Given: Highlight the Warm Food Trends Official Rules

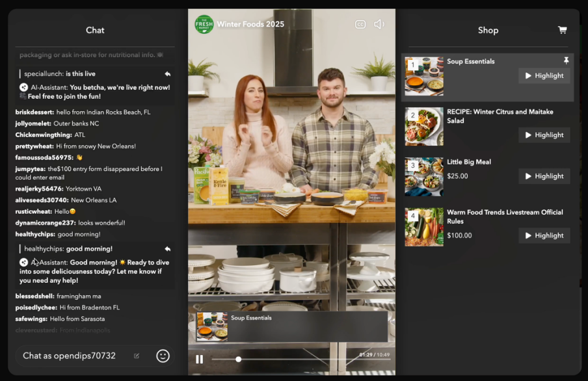Looking at the screenshot, I should click(544, 235).
